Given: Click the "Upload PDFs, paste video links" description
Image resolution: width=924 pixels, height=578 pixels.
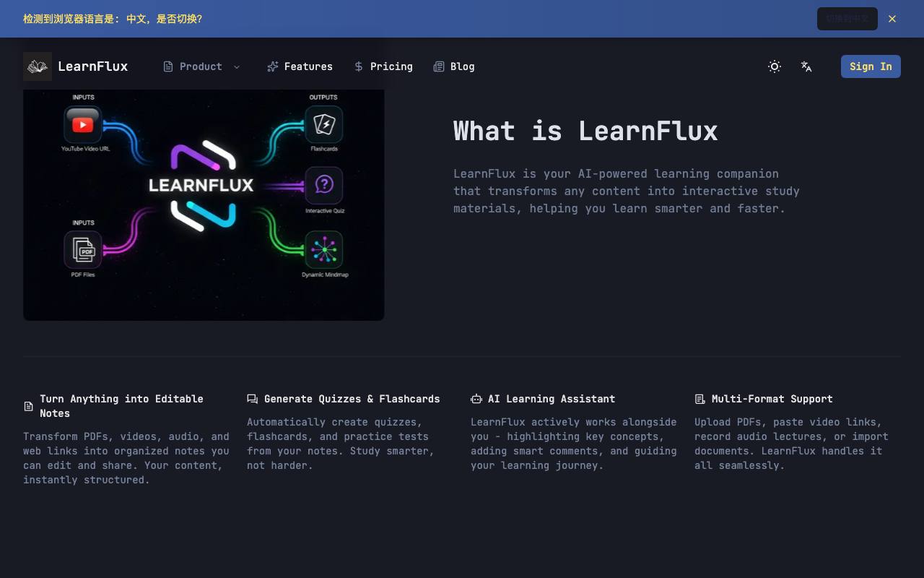Looking at the screenshot, I should tap(791, 444).
